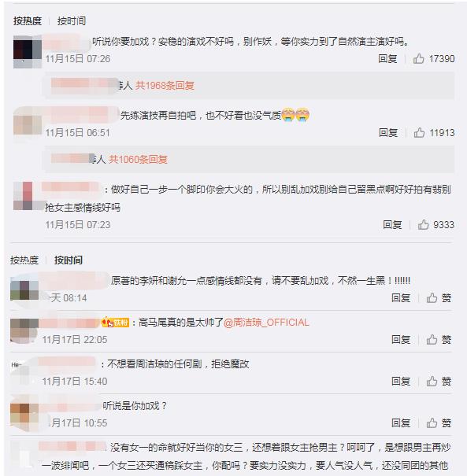This screenshot has height=476, width=467.
Task: Click thumbs-up on comment with 11913 likes
Action: click(x=434, y=133)
